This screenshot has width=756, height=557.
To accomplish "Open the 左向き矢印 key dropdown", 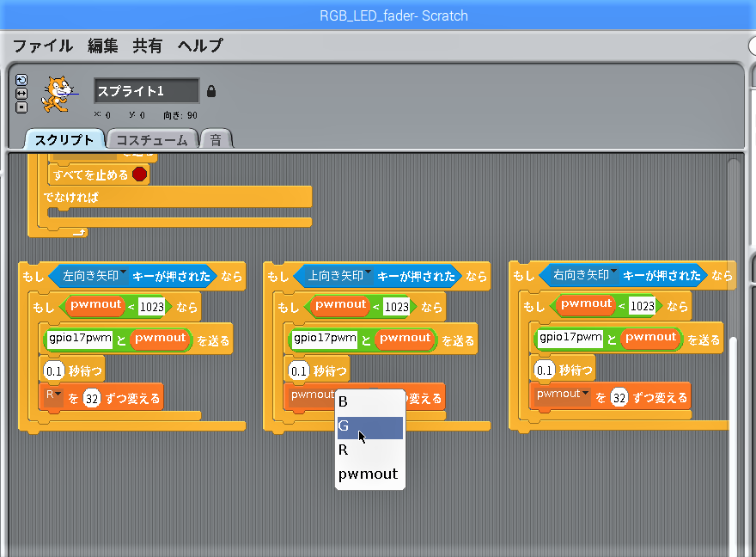I will pos(123,274).
